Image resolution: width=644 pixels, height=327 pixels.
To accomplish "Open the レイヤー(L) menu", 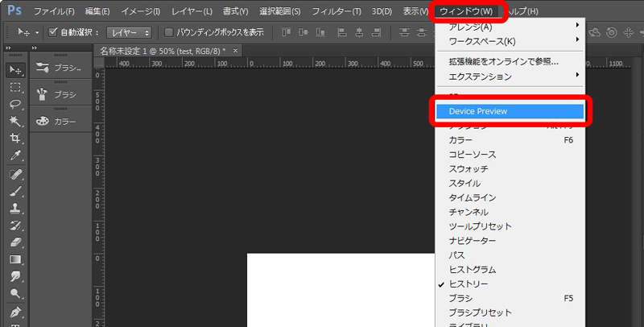I will point(192,11).
